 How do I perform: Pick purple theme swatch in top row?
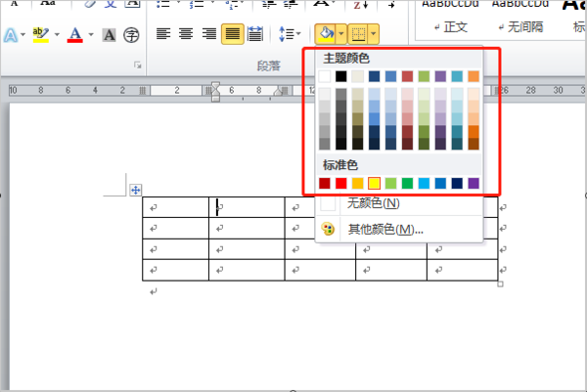click(440, 76)
